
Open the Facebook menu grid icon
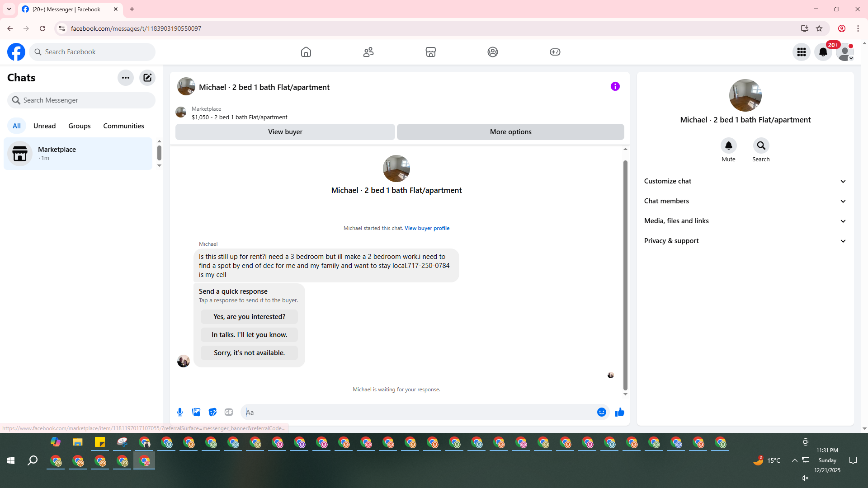tap(802, 52)
